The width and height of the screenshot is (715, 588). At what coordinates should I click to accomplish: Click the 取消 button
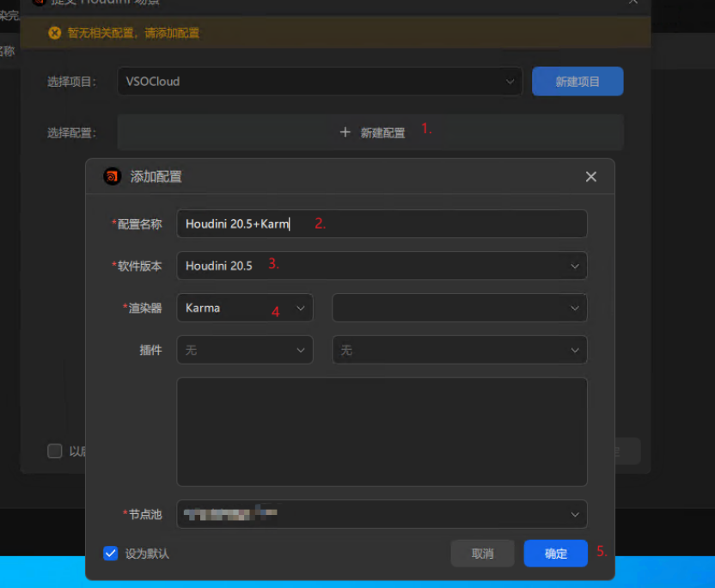pos(482,554)
